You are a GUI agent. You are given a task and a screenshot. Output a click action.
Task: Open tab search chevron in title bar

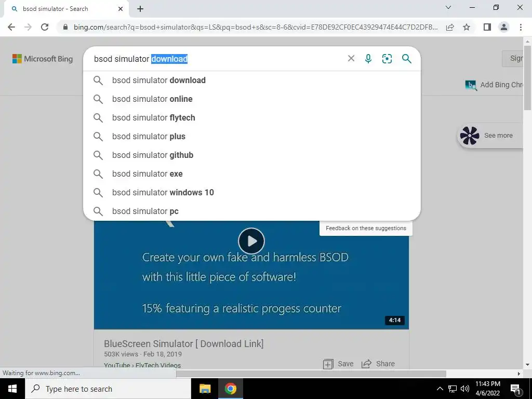448,7
